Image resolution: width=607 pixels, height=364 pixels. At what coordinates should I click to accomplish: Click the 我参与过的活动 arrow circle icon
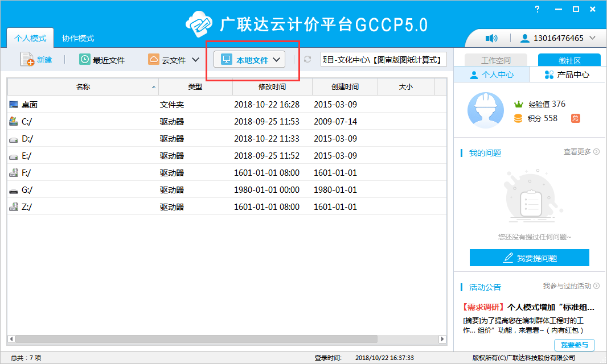(x=597, y=286)
